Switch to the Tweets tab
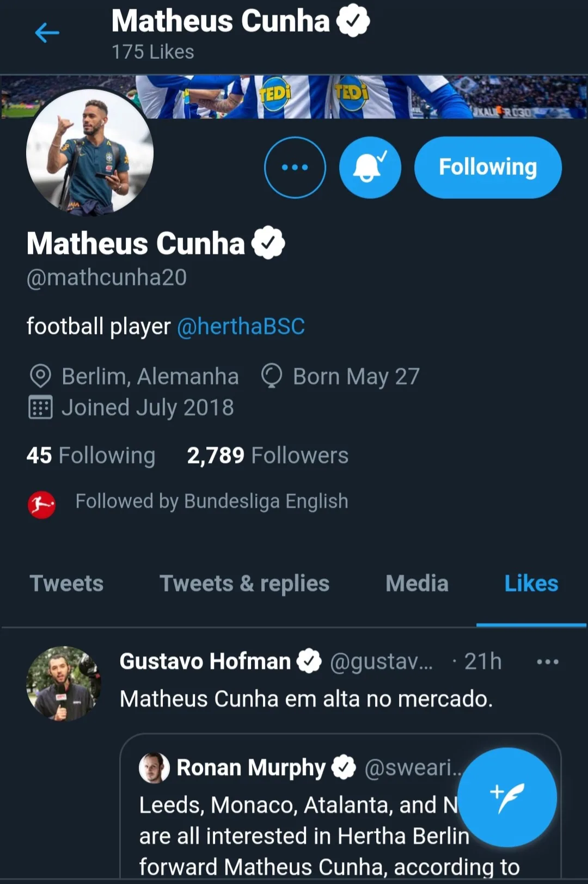This screenshot has width=588, height=884. 66,584
